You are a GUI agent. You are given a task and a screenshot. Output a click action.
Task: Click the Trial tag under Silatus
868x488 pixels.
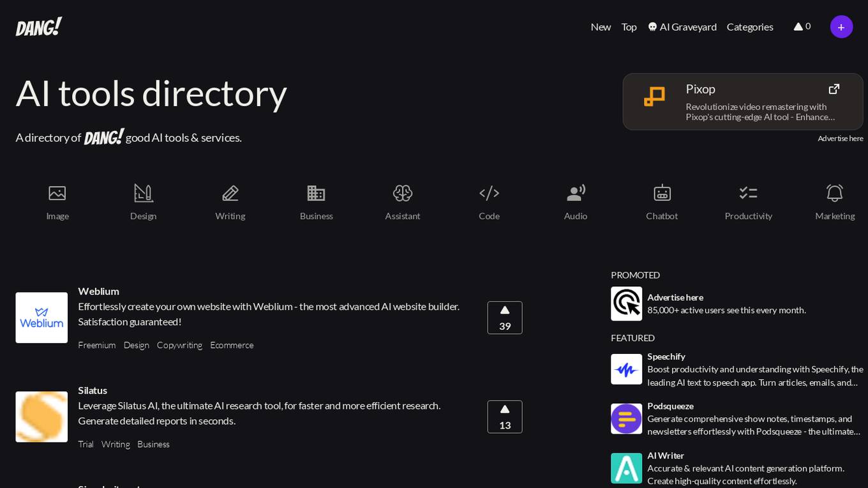86,444
